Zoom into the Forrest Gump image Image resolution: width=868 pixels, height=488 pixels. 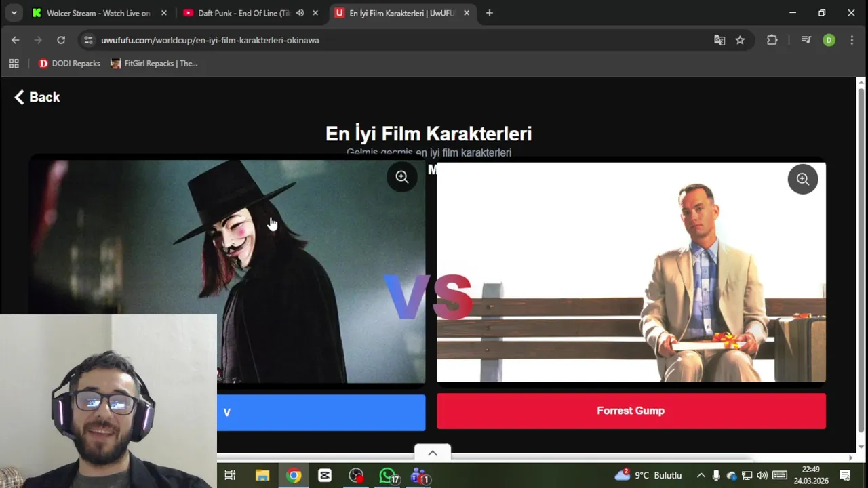pos(803,179)
